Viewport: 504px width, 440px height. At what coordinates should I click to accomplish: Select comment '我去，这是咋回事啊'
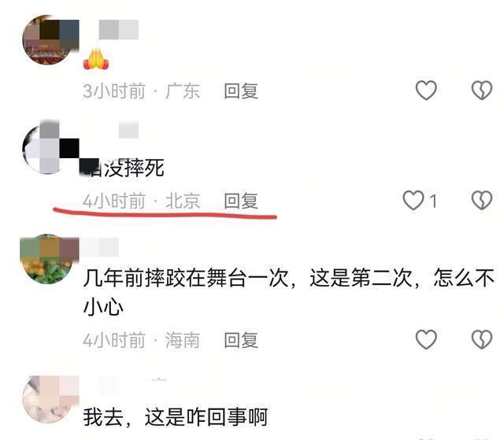[175, 417]
